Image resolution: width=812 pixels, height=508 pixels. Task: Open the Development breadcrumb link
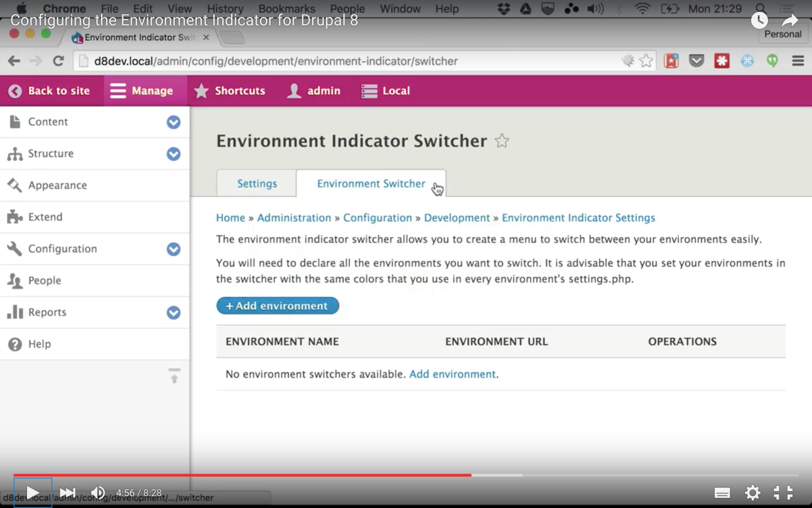[x=457, y=218]
